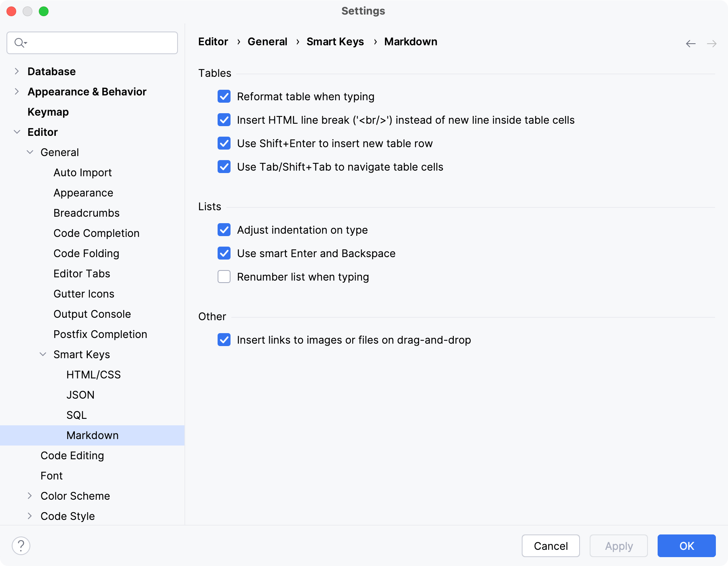Enable Renumber list when typing

pyautogui.click(x=224, y=277)
